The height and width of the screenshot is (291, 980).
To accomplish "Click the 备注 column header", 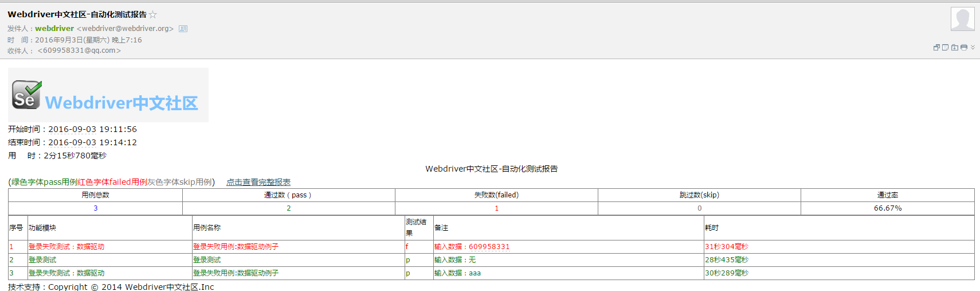I will [441, 228].
